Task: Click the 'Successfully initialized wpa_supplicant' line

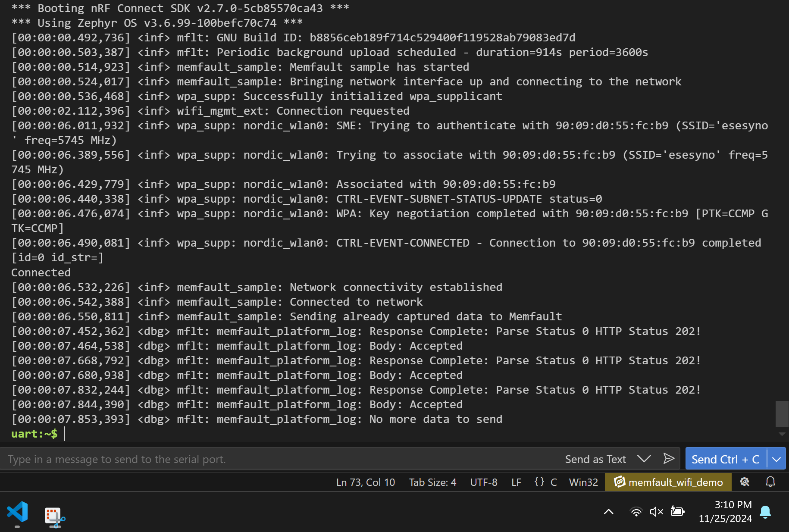Action: [x=257, y=96]
